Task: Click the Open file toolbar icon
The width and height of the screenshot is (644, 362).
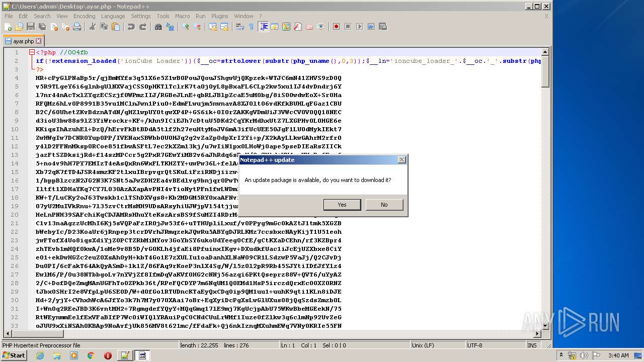Action: (19, 27)
